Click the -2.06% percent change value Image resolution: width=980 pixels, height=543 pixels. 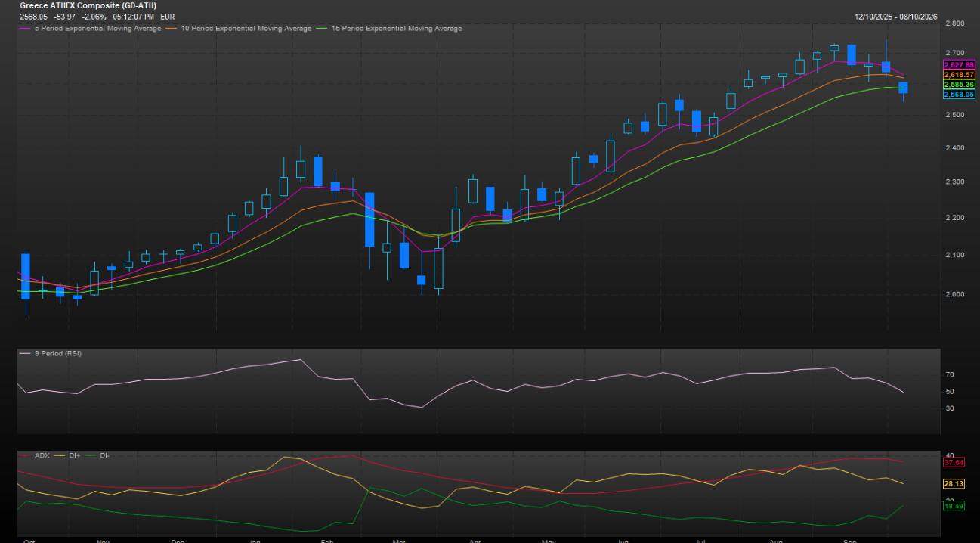click(x=95, y=16)
